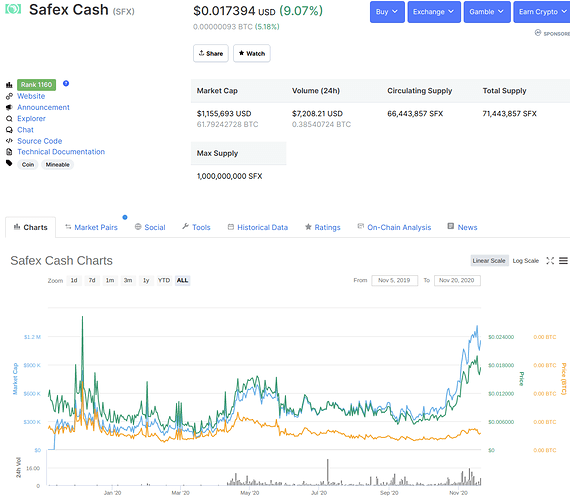Screen dimensions: 570x500
Task: Open Technical Documentation link
Action: pyautogui.click(x=61, y=152)
